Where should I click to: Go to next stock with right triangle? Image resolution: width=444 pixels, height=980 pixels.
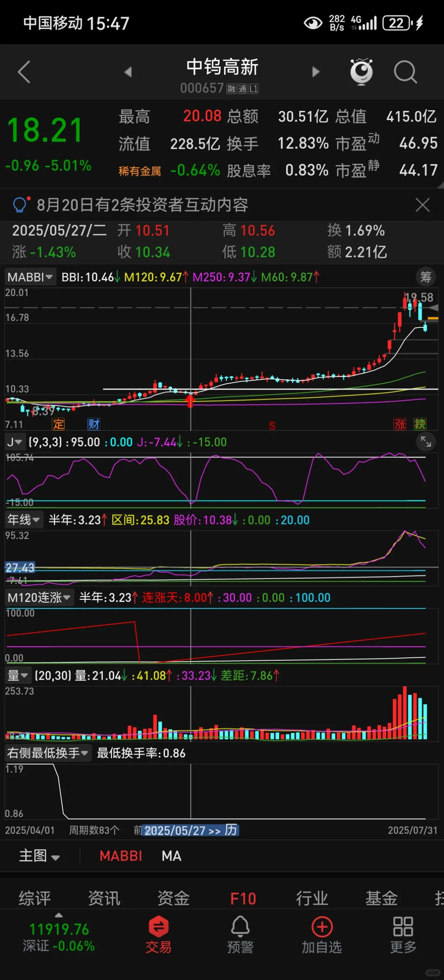(x=316, y=72)
